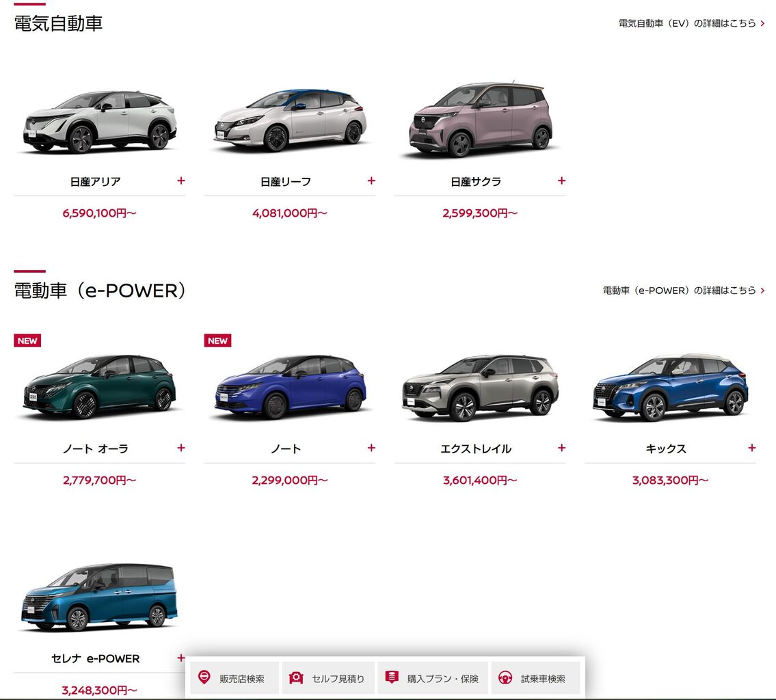Click the blue セレナ e-POWER van image
The width and height of the screenshot is (776, 700).
tap(99, 597)
